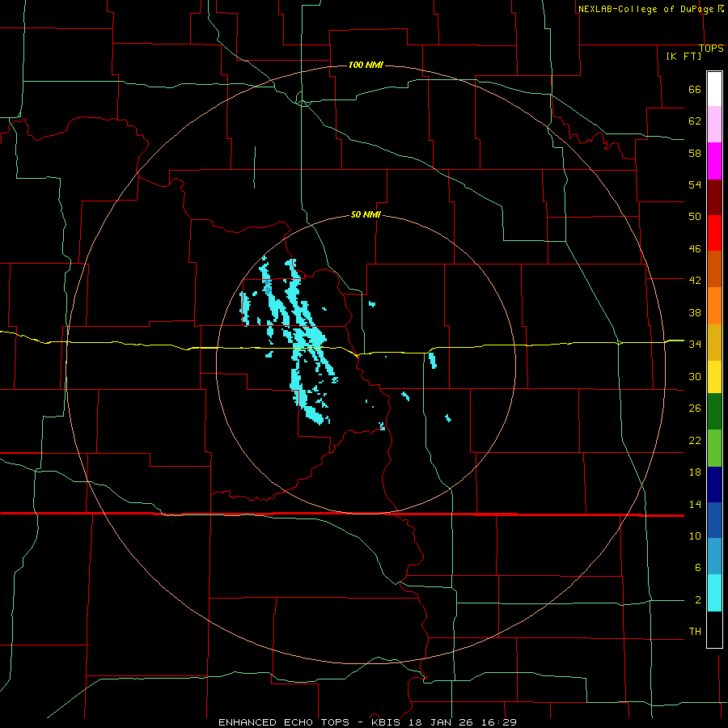Click legend value "2"
Screen dimensions: 728x728
click(x=697, y=600)
